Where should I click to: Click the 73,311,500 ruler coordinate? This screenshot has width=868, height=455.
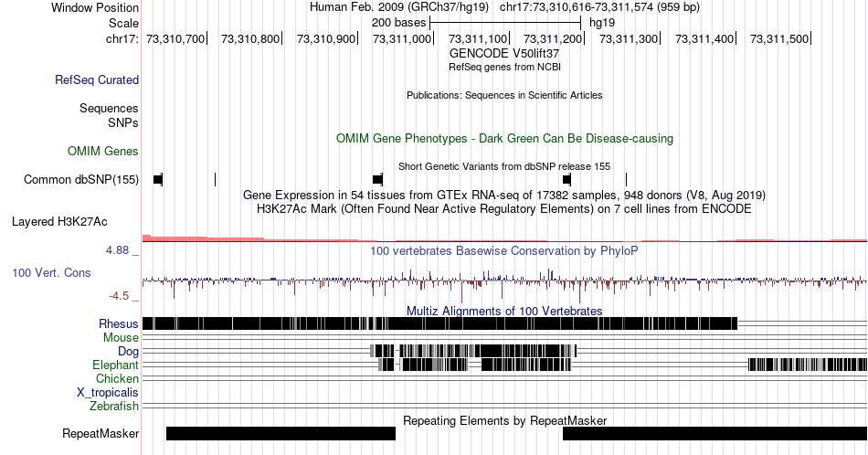779,38
